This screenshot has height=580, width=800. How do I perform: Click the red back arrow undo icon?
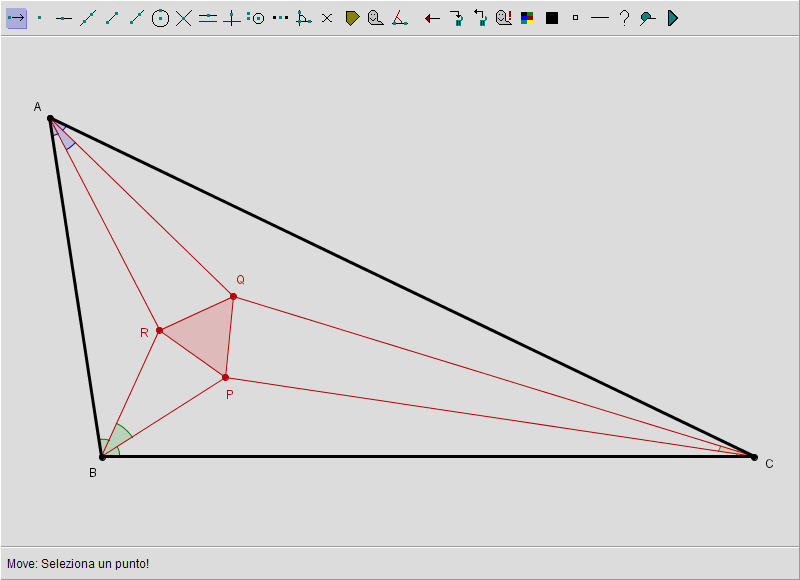pyautogui.click(x=432, y=19)
